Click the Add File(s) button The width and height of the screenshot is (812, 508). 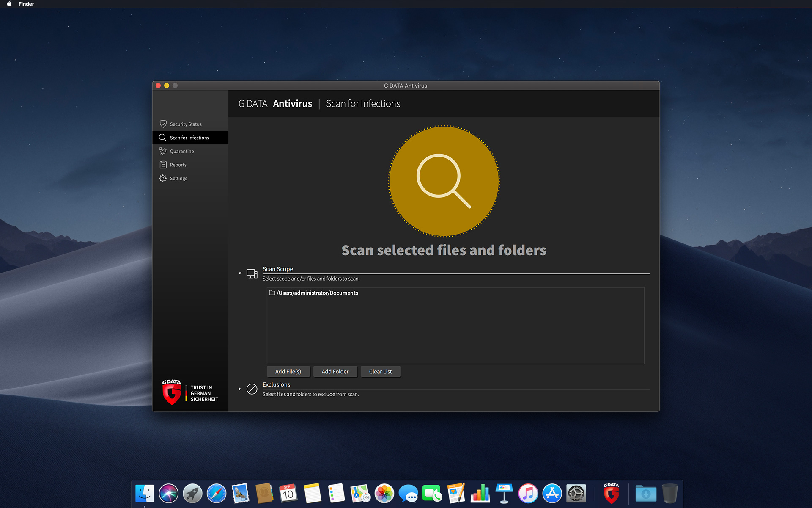[x=288, y=371]
